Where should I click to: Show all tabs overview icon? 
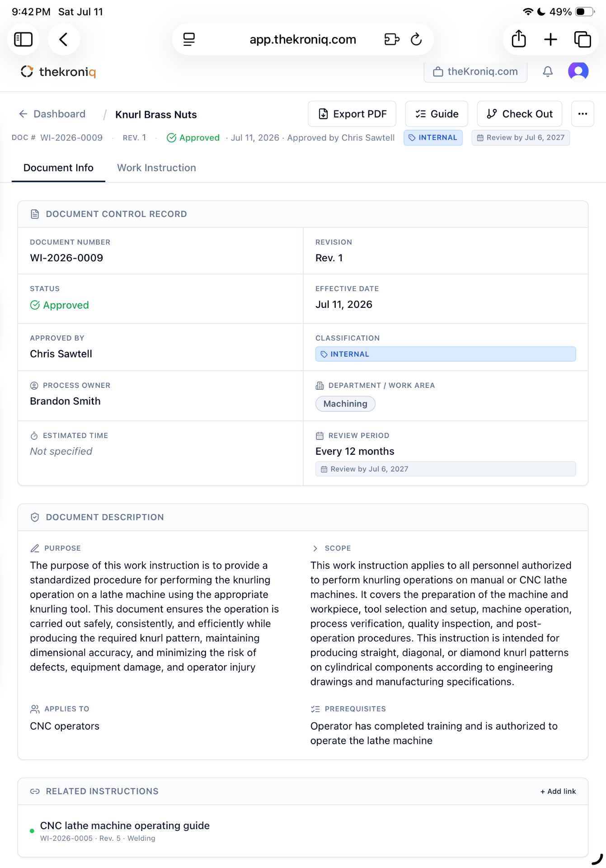(583, 39)
